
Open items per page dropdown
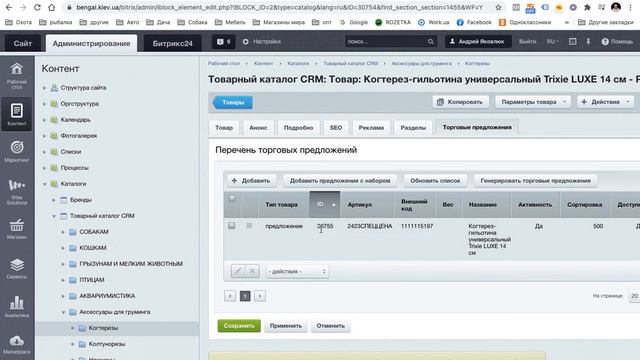634,296
